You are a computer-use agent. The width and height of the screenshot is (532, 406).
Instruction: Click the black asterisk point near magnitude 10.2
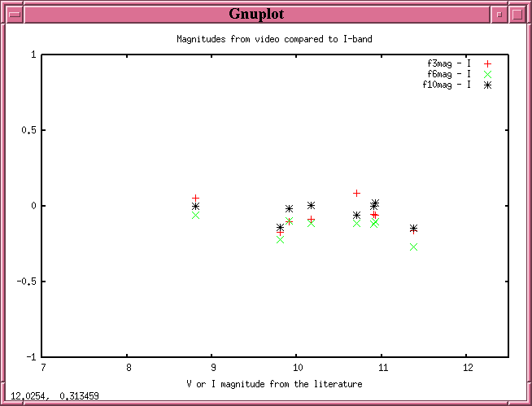[x=311, y=205]
